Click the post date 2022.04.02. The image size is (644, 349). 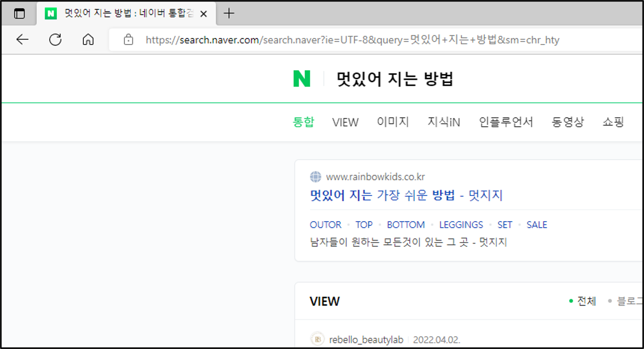pyautogui.click(x=436, y=340)
